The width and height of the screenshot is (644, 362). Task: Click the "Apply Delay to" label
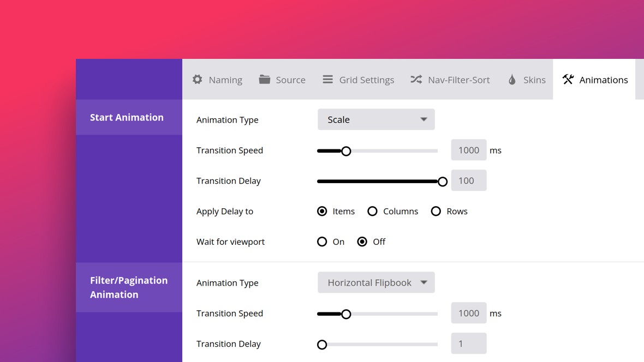[x=225, y=212]
